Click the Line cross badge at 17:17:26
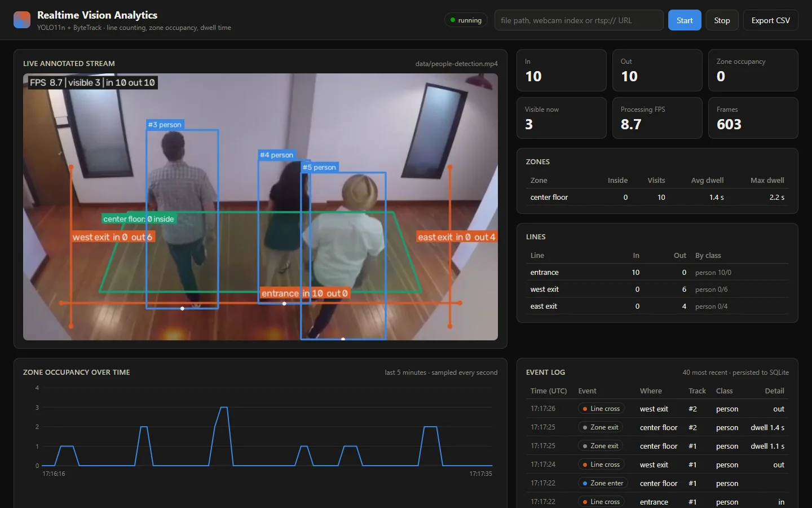812x508 pixels. click(601, 409)
